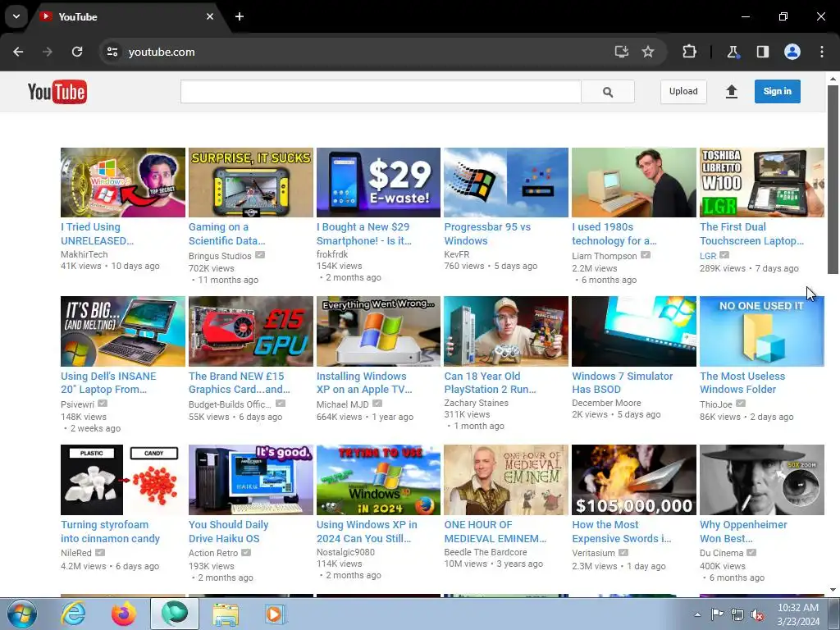The image size is (840, 630).
Task: Click channel name 'Bringus Studios'
Action: (x=220, y=256)
